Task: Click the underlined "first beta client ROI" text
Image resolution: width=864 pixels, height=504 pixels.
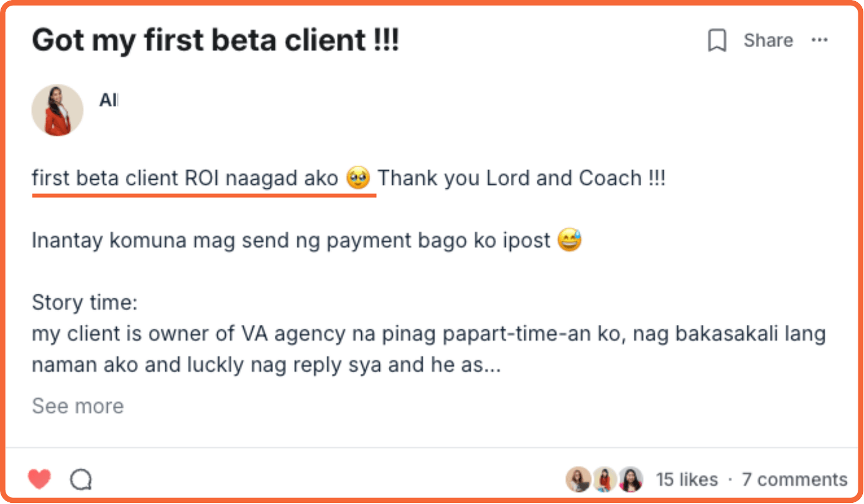Action: tap(126, 178)
